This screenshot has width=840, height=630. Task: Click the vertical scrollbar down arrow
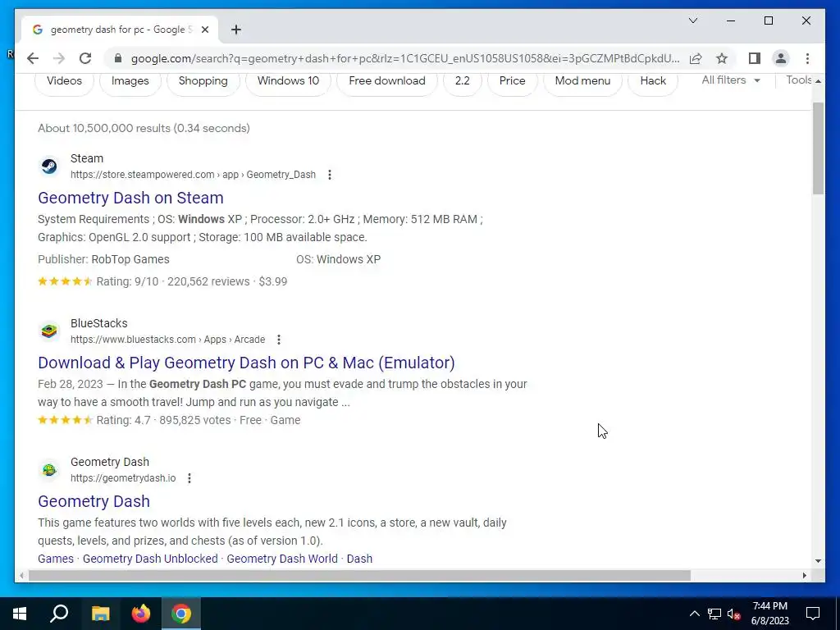pyautogui.click(x=818, y=561)
